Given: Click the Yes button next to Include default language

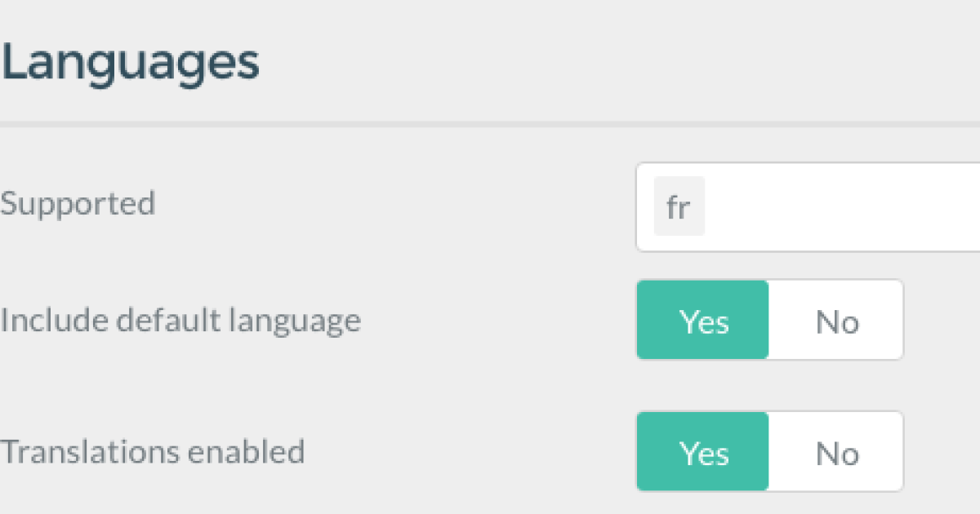Looking at the screenshot, I should coord(702,320).
